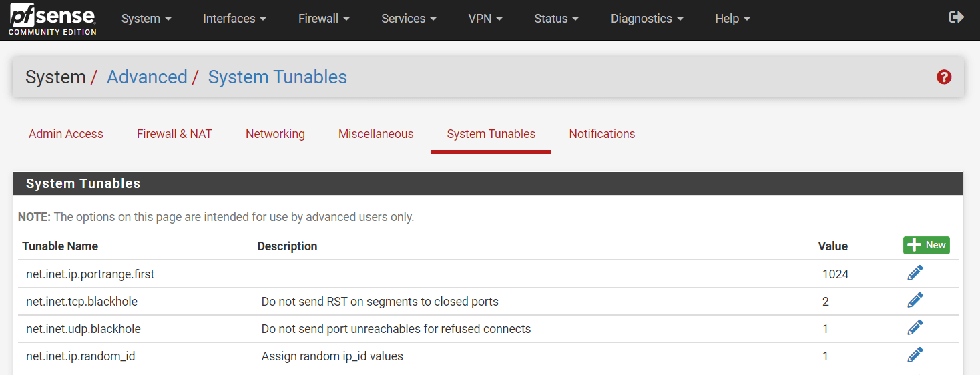The image size is (980, 375).
Task: Open the Diagnostics menu
Action: pos(646,19)
